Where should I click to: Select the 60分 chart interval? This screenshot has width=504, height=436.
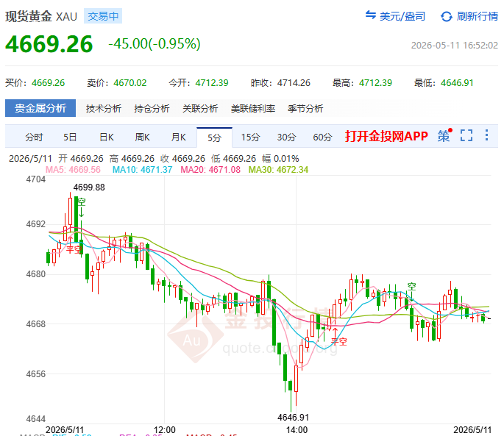pyautogui.click(x=322, y=137)
